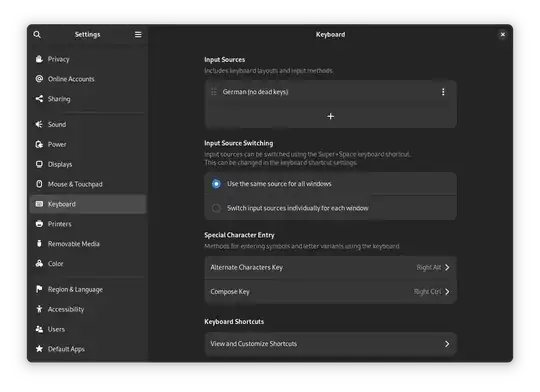Screen dimensions: 540x392
Task: Click the Printers icon in sidebar
Action: click(39, 224)
